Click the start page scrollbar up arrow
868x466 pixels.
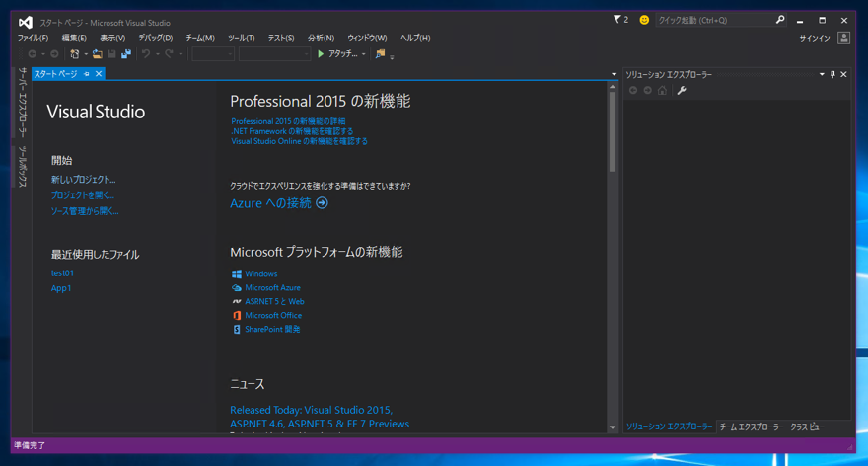613,87
